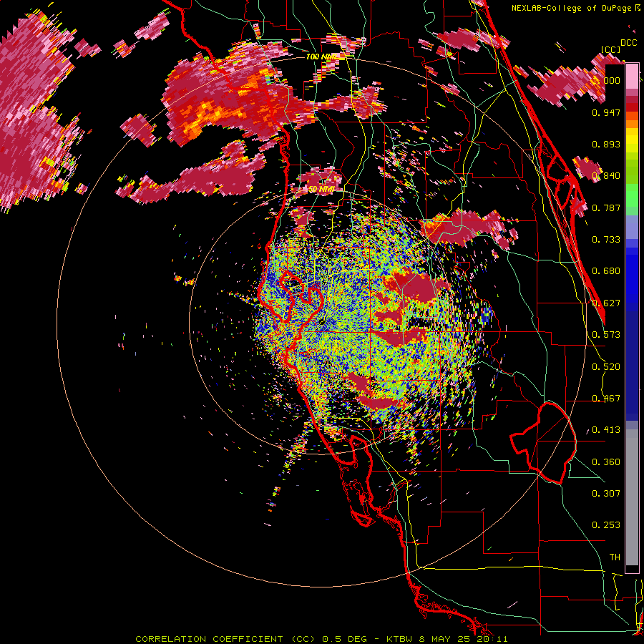Click the 0.413 scale value
This screenshot has height=644, width=644.
pyautogui.click(x=606, y=430)
